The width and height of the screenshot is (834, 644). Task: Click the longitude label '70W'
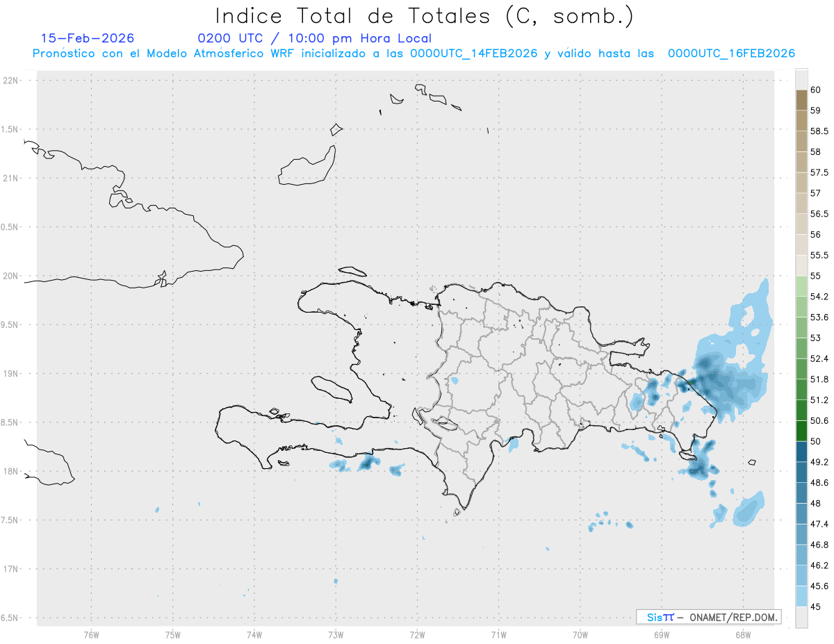[580, 634]
